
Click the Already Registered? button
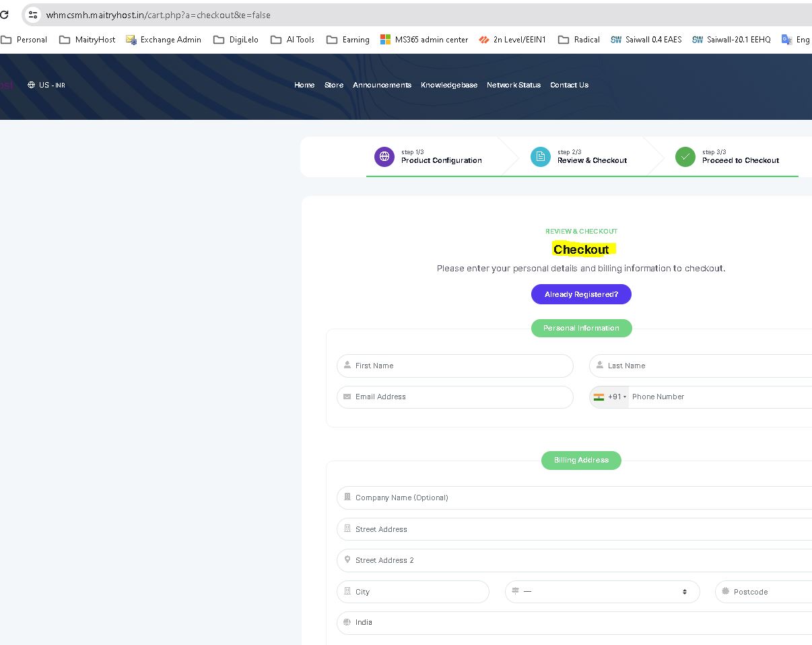coord(581,294)
